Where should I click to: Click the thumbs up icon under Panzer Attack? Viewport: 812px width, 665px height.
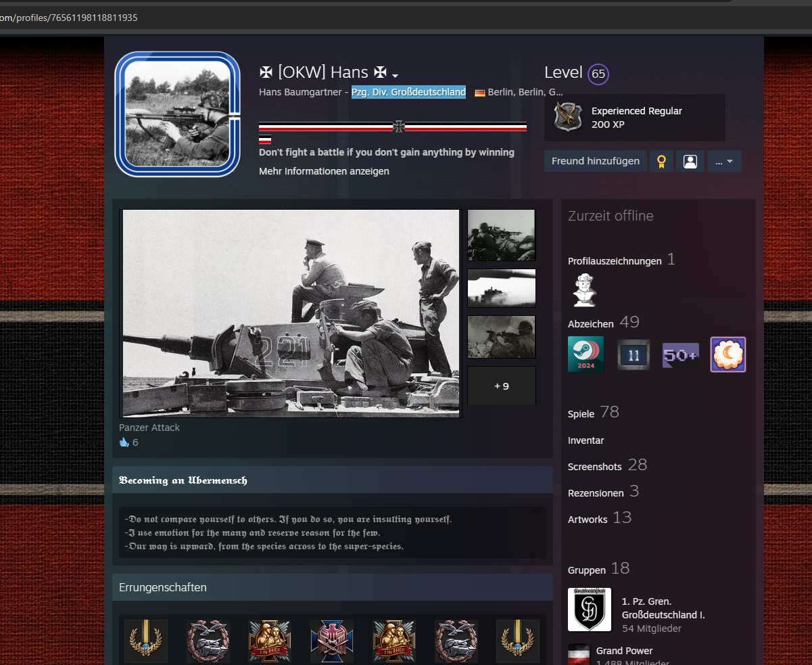coord(124,442)
